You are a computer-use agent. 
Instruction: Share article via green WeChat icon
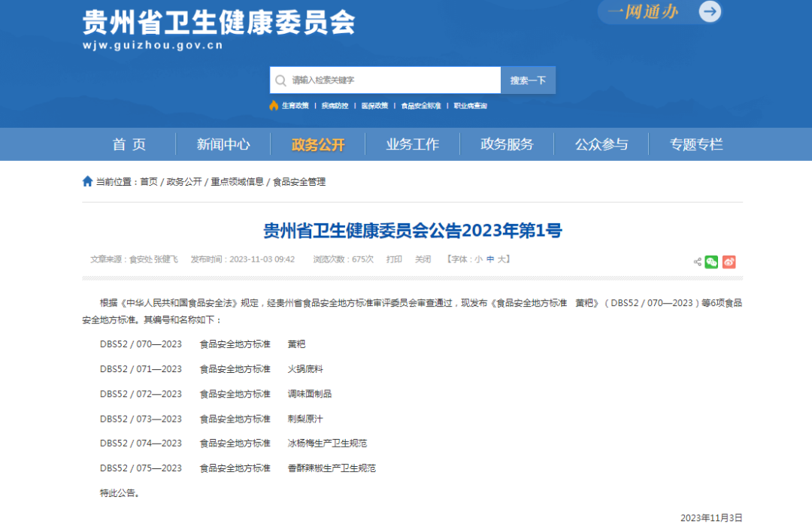[711, 262]
